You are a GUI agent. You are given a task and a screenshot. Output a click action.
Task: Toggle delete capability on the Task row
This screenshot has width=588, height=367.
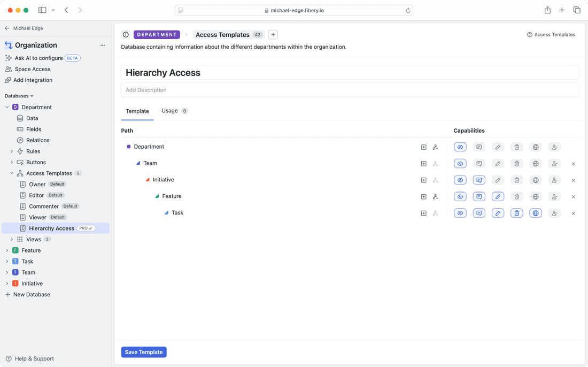(516, 212)
